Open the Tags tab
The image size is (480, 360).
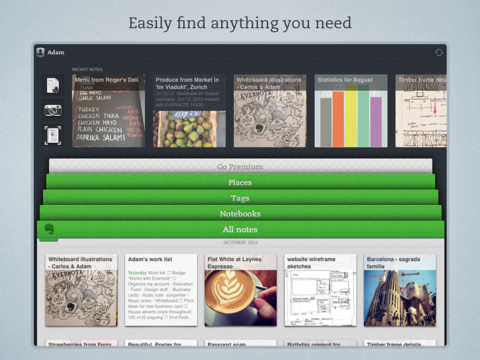pos(240,198)
